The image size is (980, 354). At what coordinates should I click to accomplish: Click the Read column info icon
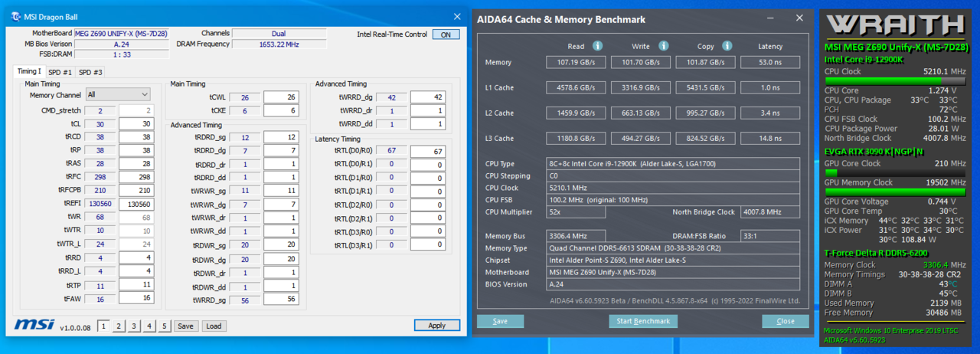[x=597, y=46]
